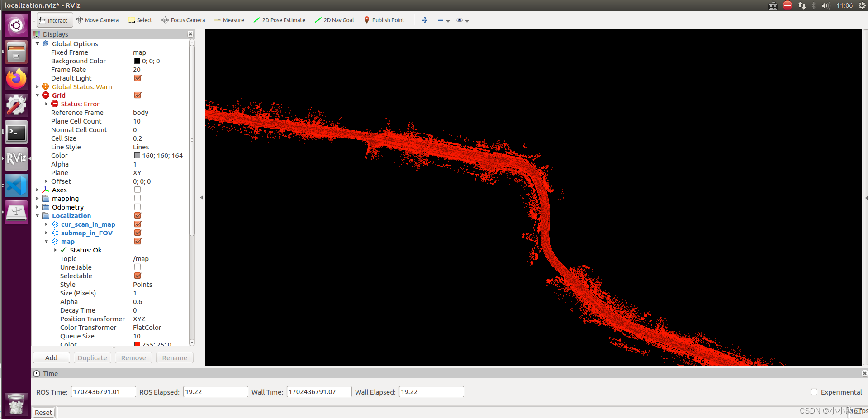This screenshot has width=868, height=419.
Task: Click the Fixed Frame value map
Action: 139,52
